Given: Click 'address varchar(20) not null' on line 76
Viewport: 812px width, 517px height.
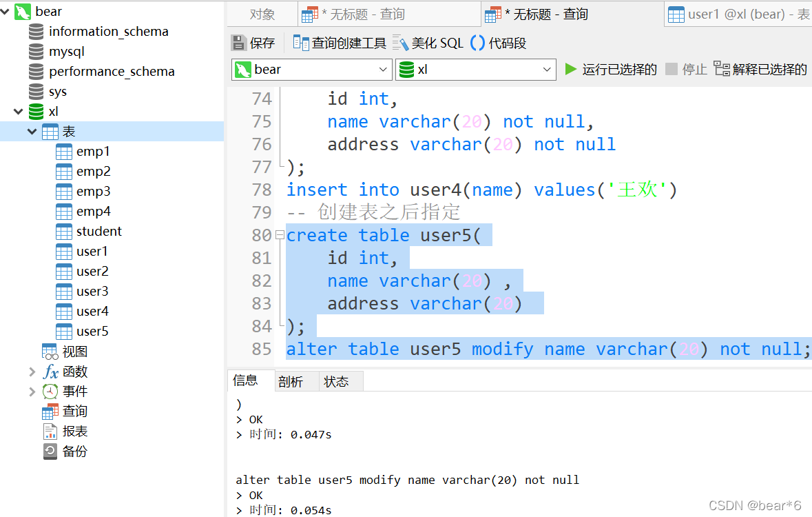Looking at the screenshot, I should tap(471, 144).
